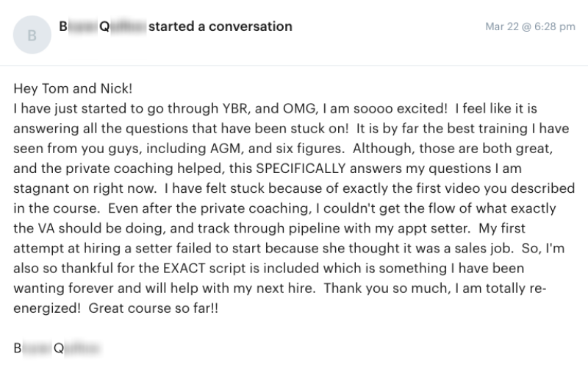
Task: Click the round 'B' avatar icon
Action: [32, 35]
